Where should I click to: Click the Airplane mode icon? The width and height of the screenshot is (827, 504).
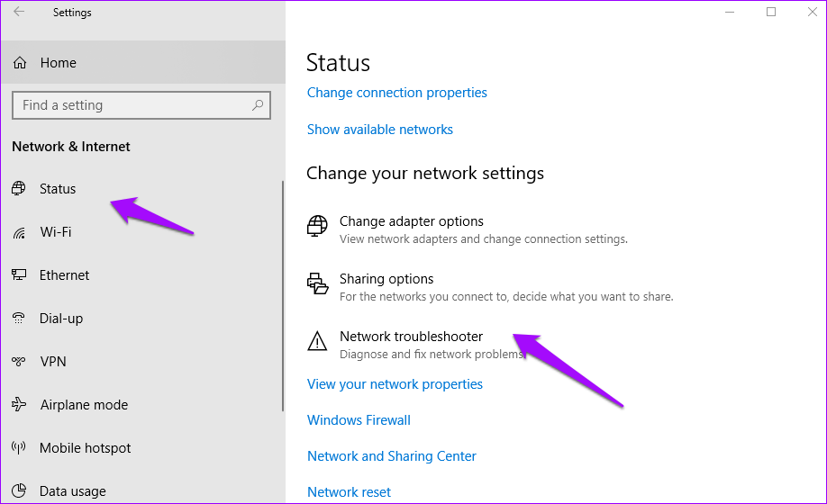19,405
